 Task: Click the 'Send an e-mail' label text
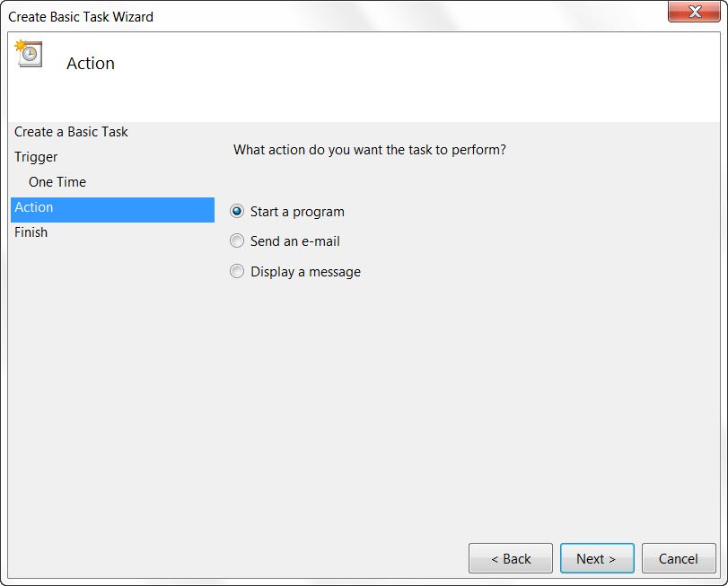[295, 241]
